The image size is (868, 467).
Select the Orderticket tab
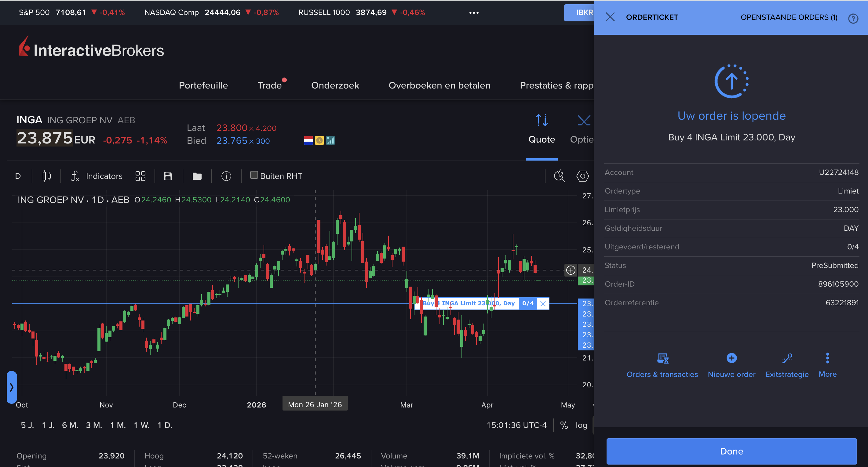(x=652, y=17)
